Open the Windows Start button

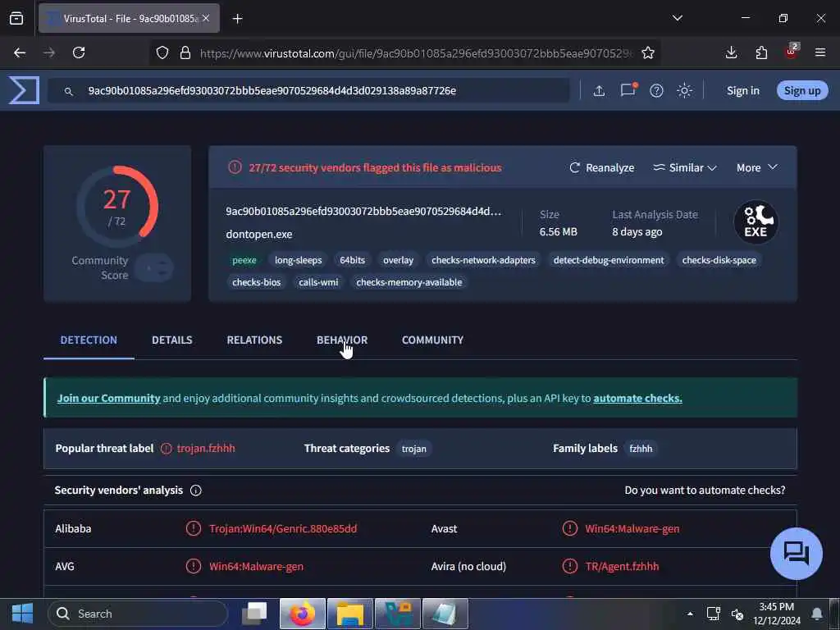[x=22, y=614]
